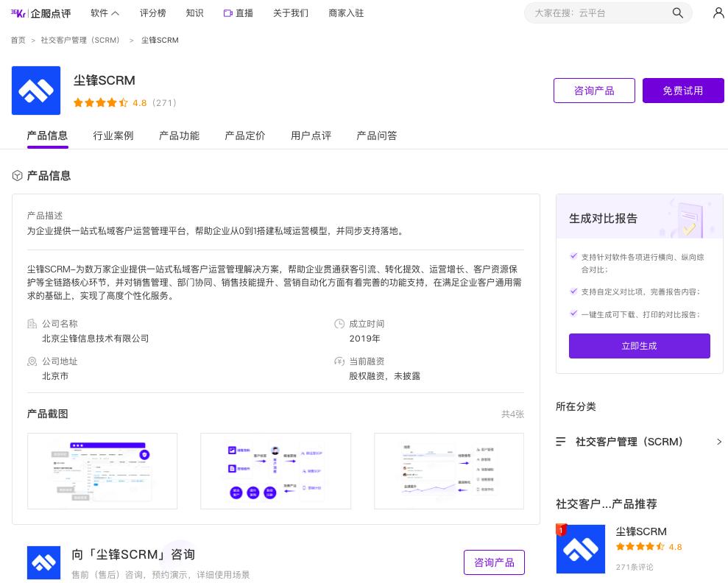Click the 尘锋SCRM product logo in header

tap(36, 91)
